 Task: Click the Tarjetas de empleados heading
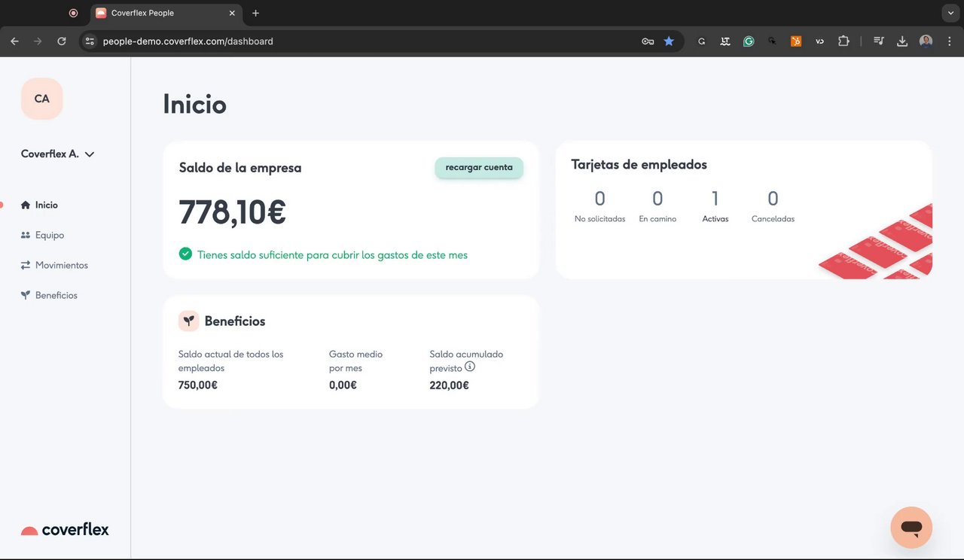[639, 164]
